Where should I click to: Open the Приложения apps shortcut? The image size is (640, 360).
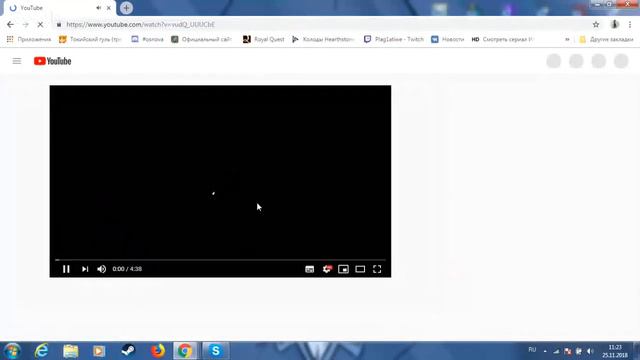[x=29, y=39]
